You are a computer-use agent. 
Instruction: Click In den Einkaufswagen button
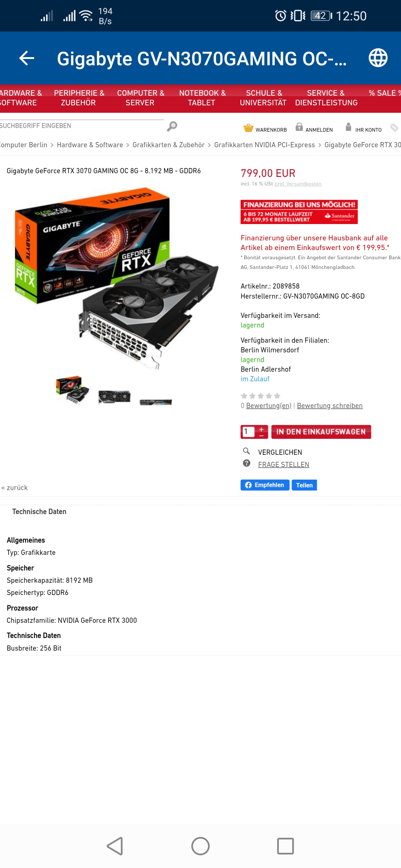(321, 432)
